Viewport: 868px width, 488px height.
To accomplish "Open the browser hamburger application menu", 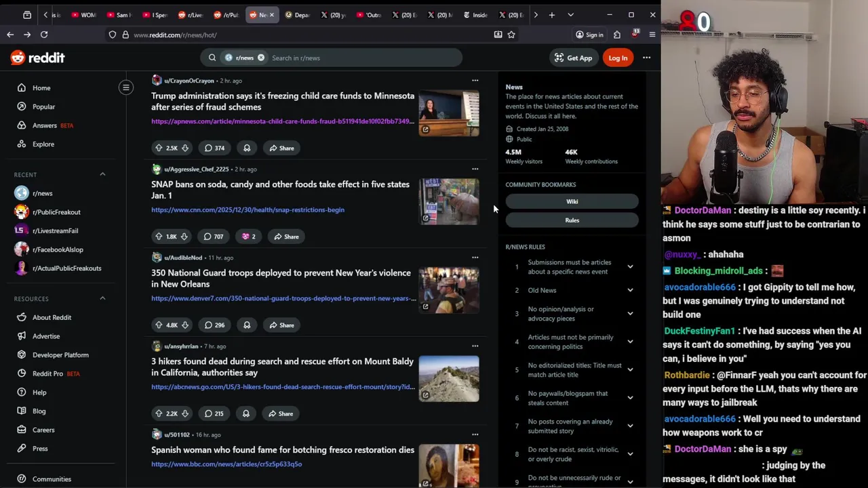I will pyautogui.click(x=652, y=35).
